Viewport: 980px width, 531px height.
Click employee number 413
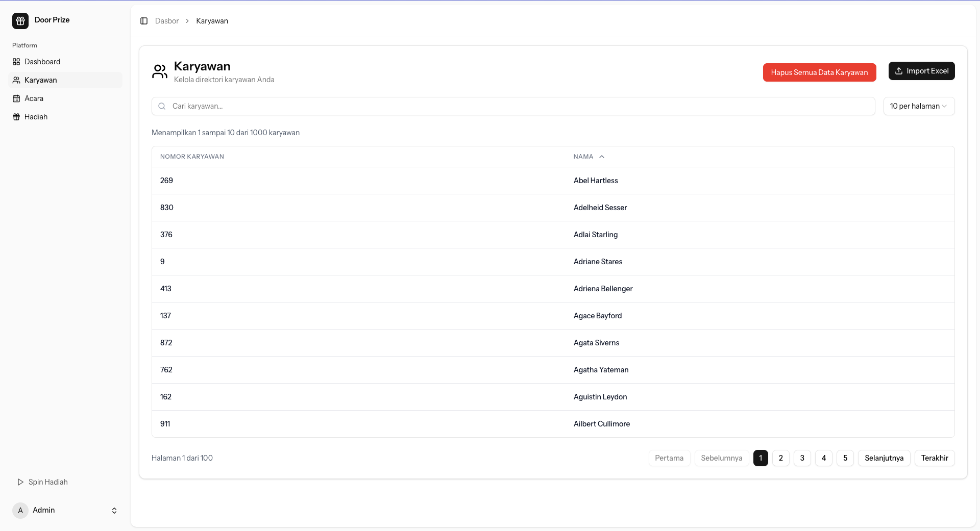tap(166, 289)
